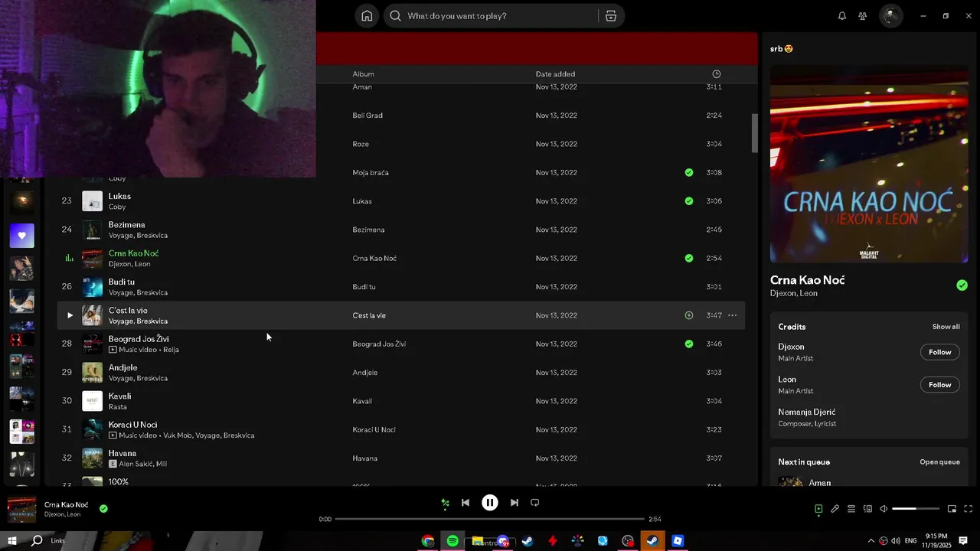Open Chrome from the taskbar
Screen dimensions: 980x551
click(428, 541)
